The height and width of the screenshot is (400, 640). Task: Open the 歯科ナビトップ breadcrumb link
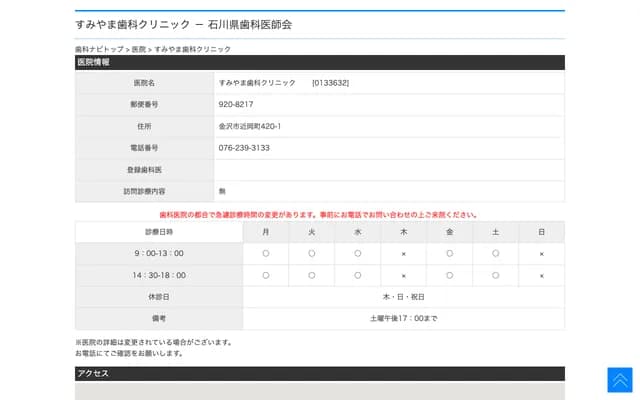pos(99,49)
